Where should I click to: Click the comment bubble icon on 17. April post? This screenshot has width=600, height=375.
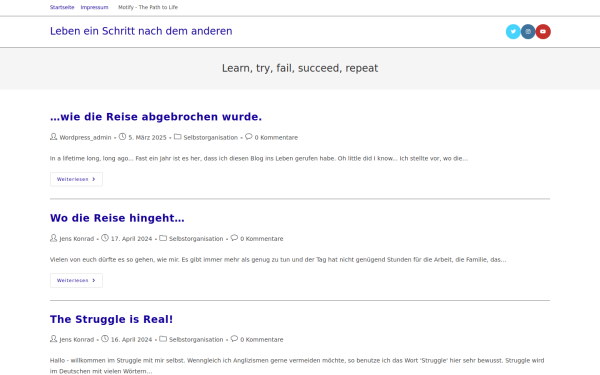[x=234, y=238]
